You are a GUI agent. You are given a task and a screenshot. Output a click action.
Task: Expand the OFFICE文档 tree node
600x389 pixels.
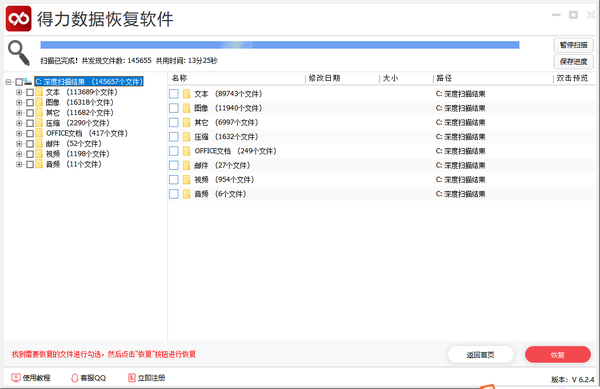click(19, 133)
